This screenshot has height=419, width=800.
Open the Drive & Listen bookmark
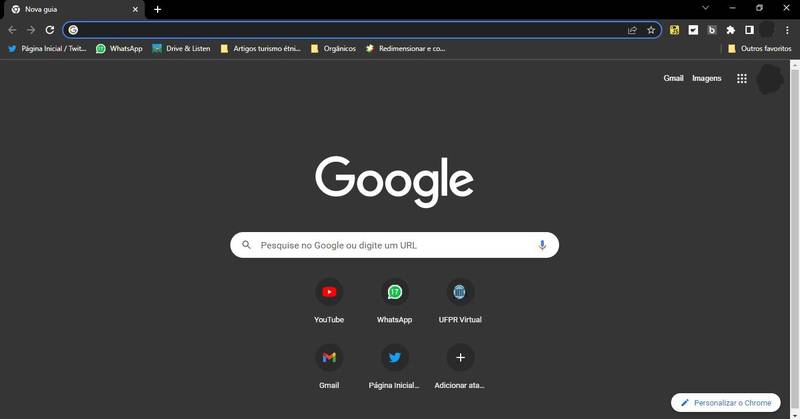[x=181, y=48]
